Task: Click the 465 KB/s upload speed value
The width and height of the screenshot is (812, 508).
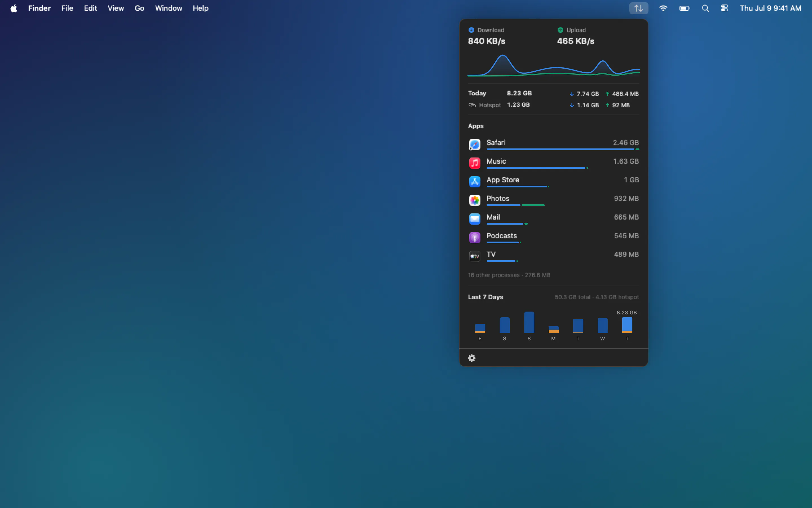Action: [x=575, y=41]
